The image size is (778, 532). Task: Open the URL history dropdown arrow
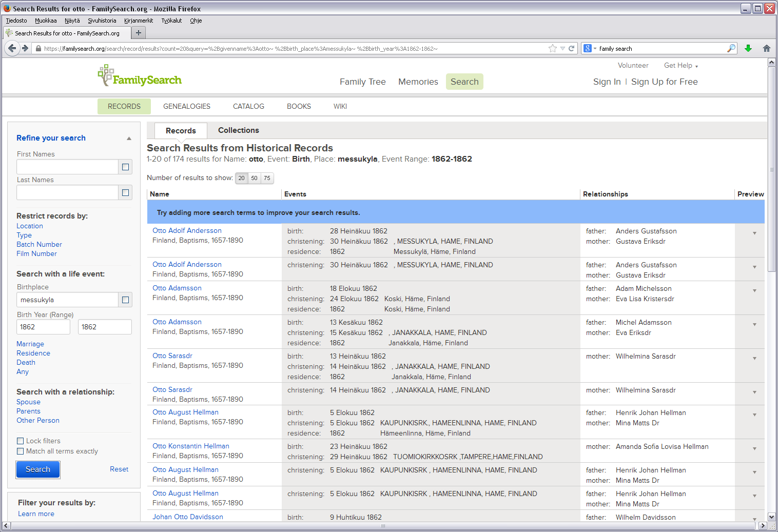562,48
